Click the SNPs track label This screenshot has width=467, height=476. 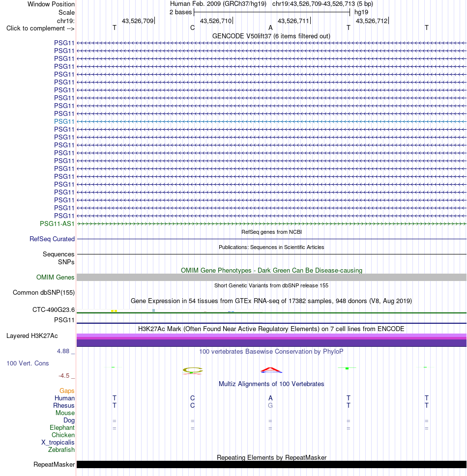66,262
